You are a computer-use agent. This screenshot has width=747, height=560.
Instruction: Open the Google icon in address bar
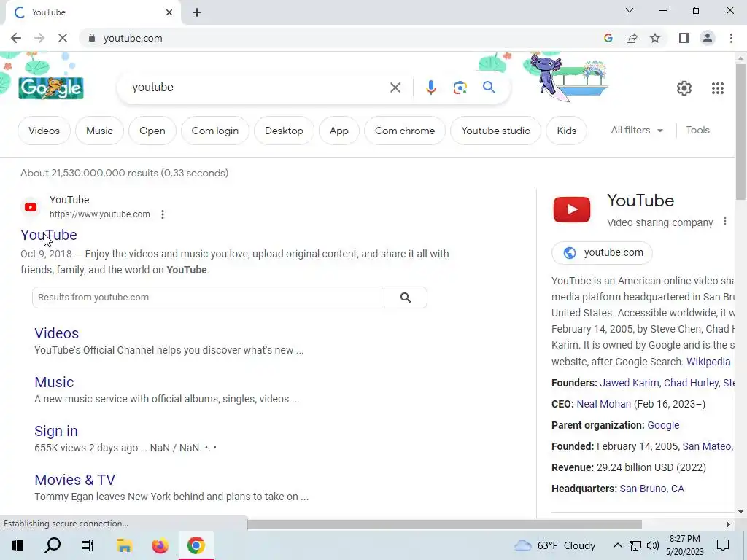[608, 38]
